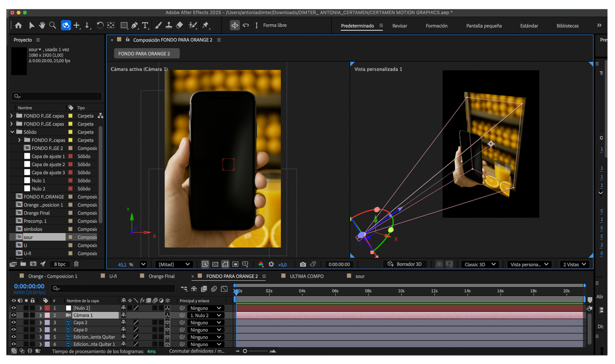Toggle transparency grid in the composition viewer
The image size is (615, 364).
pyautogui.click(x=215, y=264)
